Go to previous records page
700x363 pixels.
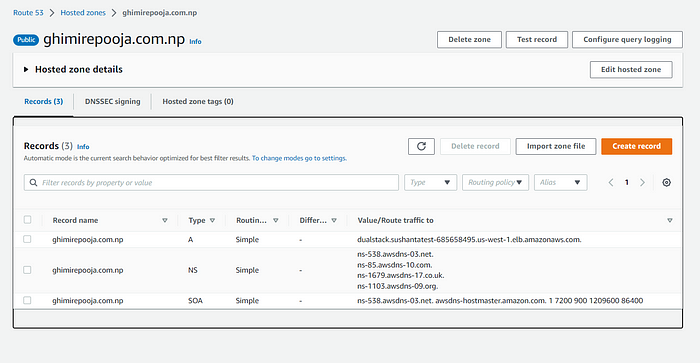tap(611, 183)
